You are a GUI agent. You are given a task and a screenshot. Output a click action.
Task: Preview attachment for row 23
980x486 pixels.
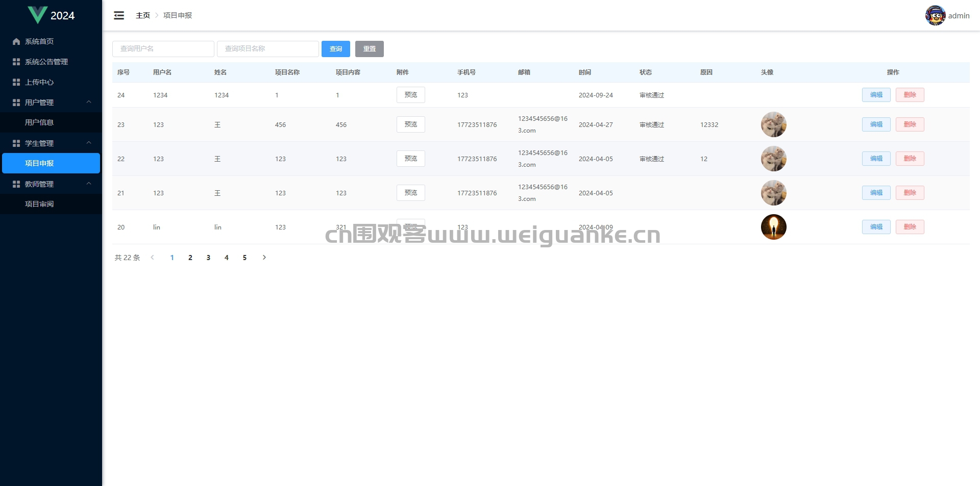(411, 124)
